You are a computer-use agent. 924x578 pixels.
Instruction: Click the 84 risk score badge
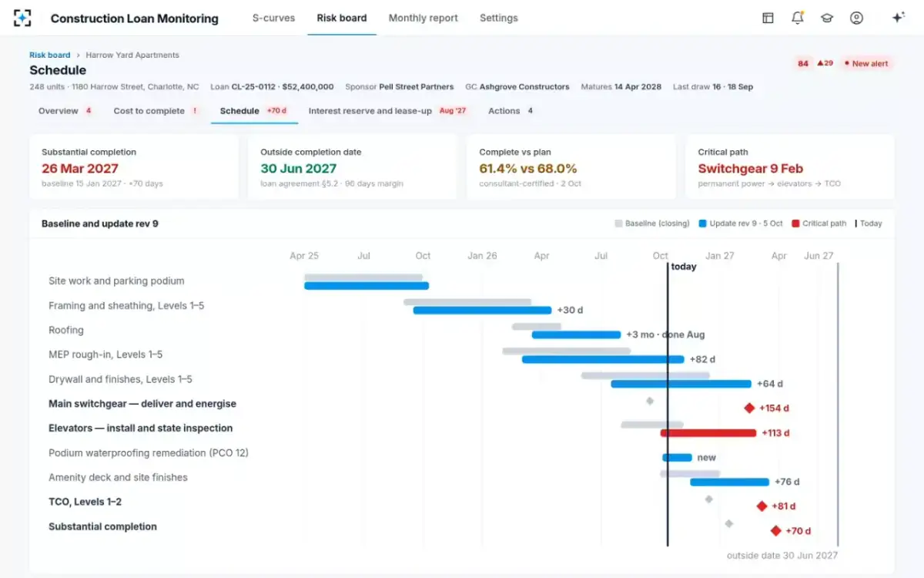pos(803,63)
